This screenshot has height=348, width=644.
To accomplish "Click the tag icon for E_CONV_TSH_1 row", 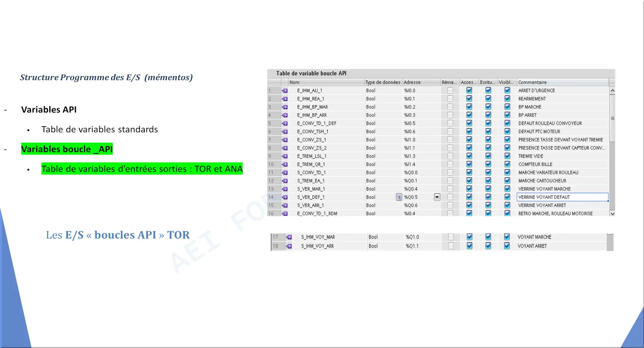I will 284,132.
